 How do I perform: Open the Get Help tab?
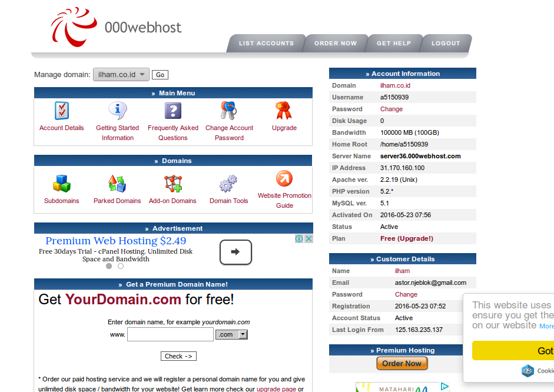394,44
